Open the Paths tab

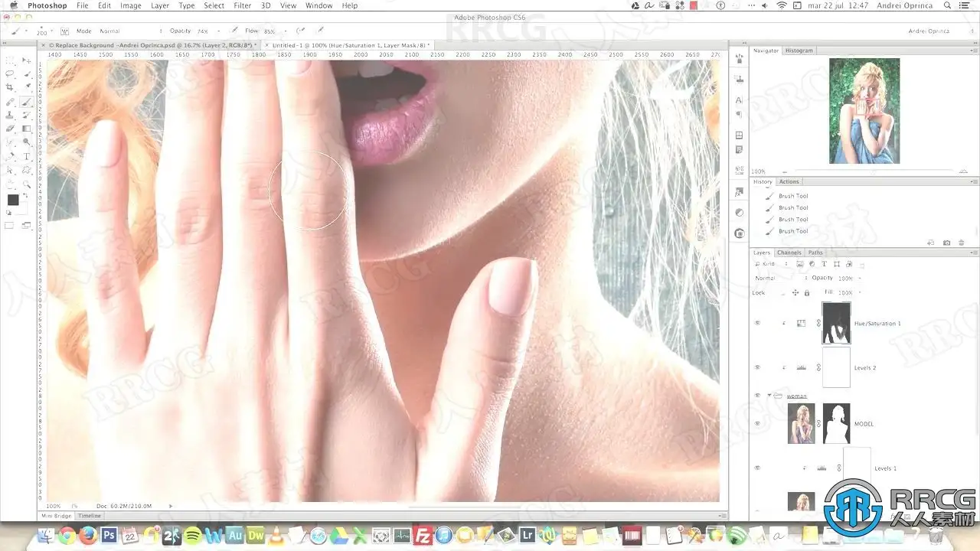[x=815, y=253]
